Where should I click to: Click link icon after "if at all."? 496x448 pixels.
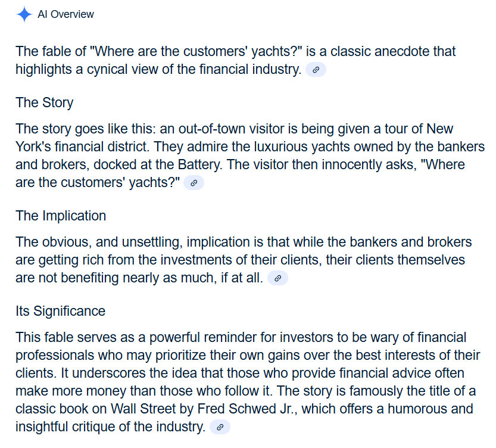(x=277, y=278)
